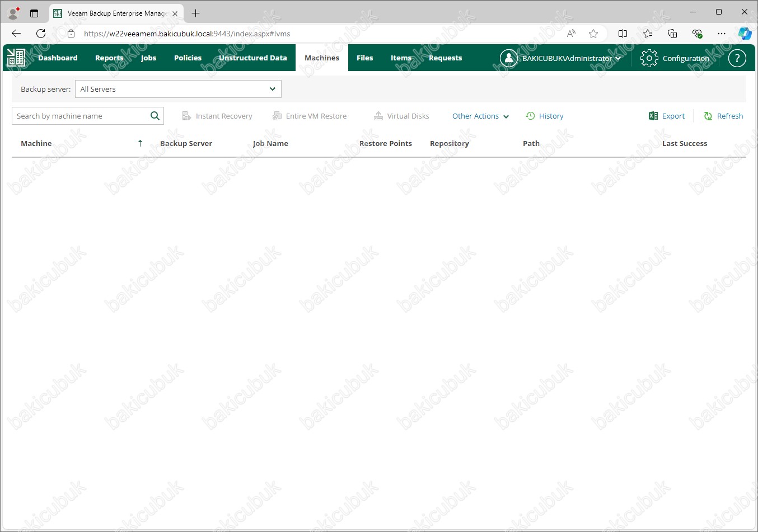Select the Machines tab
This screenshot has width=758, height=532.
[322, 58]
